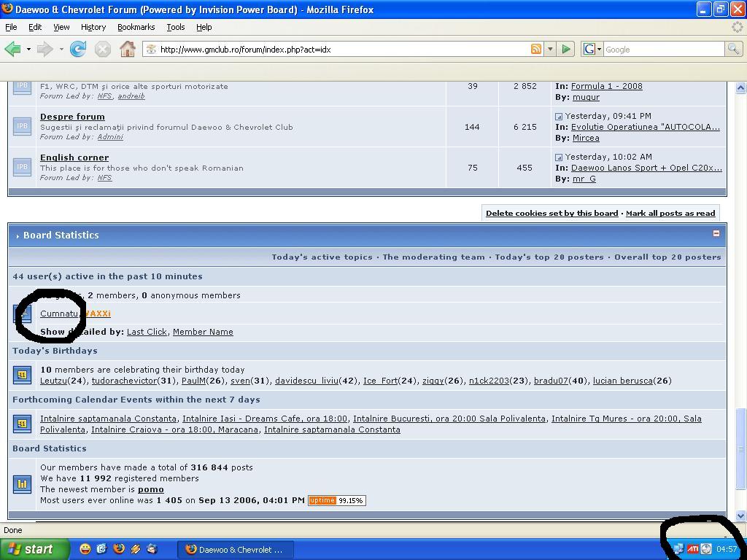Click the Today's Birthdays calendar icon
747x560 pixels.
[x=22, y=375]
